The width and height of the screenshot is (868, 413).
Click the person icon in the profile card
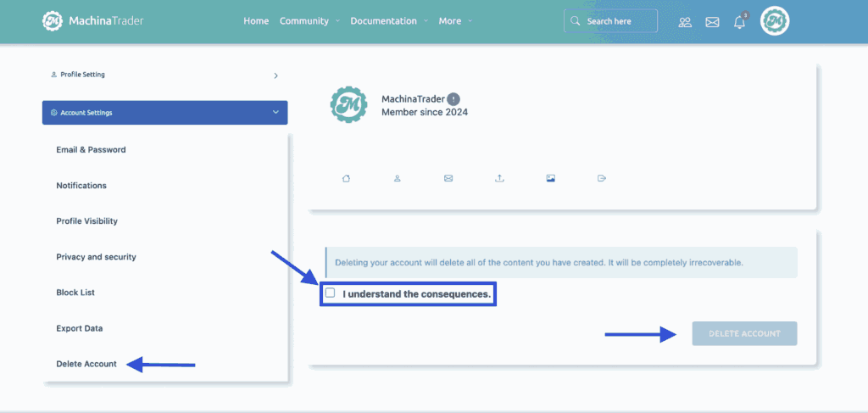(x=398, y=178)
